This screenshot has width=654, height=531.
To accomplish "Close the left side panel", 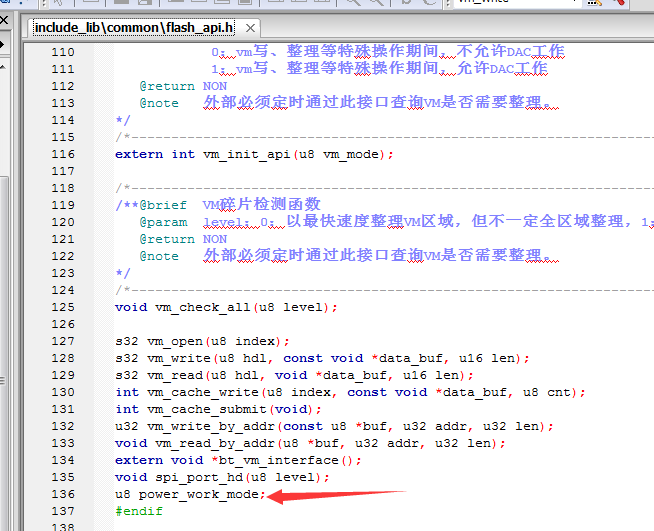I will [x=4, y=20].
